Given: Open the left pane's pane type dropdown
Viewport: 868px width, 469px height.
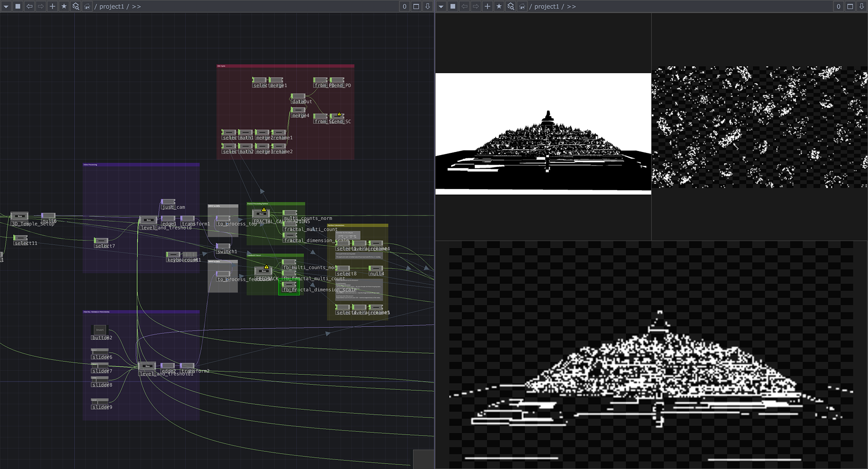Looking at the screenshot, I should tap(6, 6).
